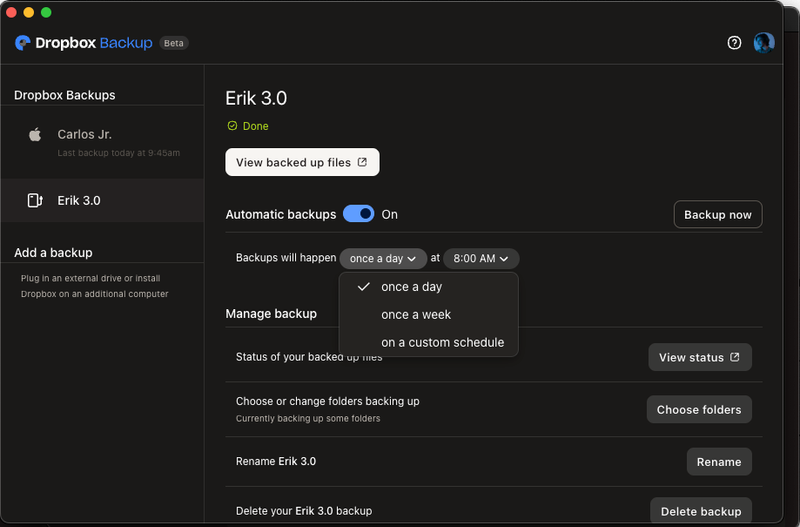Open the help question mark icon
This screenshot has height=527, width=800.
coord(734,43)
